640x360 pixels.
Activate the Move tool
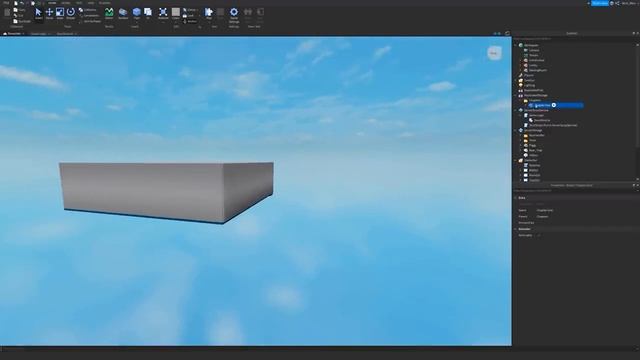point(49,13)
